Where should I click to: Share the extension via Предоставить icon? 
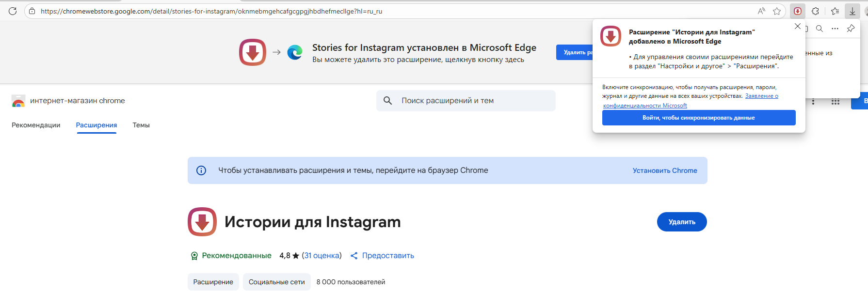[x=354, y=255]
